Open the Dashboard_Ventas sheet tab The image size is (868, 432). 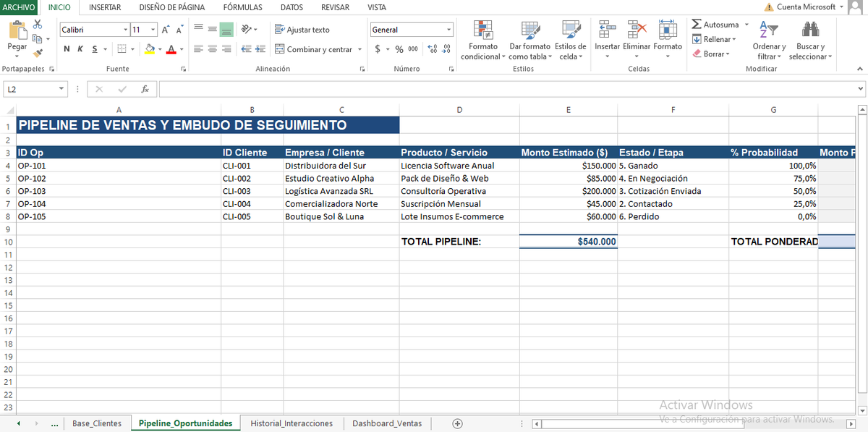pyautogui.click(x=387, y=423)
